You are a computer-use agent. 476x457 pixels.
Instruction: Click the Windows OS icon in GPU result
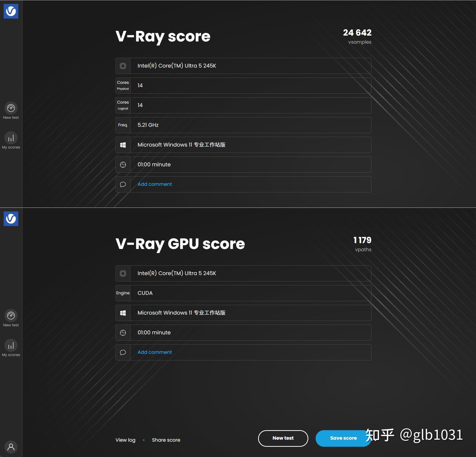point(123,313)
